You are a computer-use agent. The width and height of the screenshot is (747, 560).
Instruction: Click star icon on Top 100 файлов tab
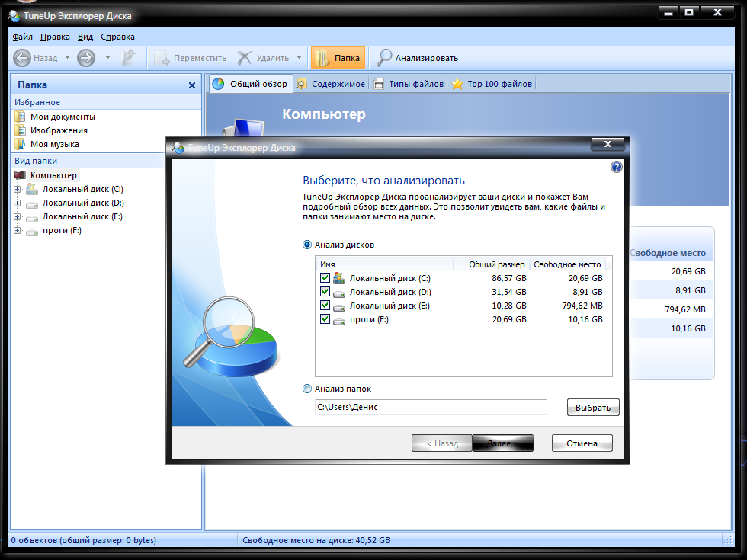(457, 85)
